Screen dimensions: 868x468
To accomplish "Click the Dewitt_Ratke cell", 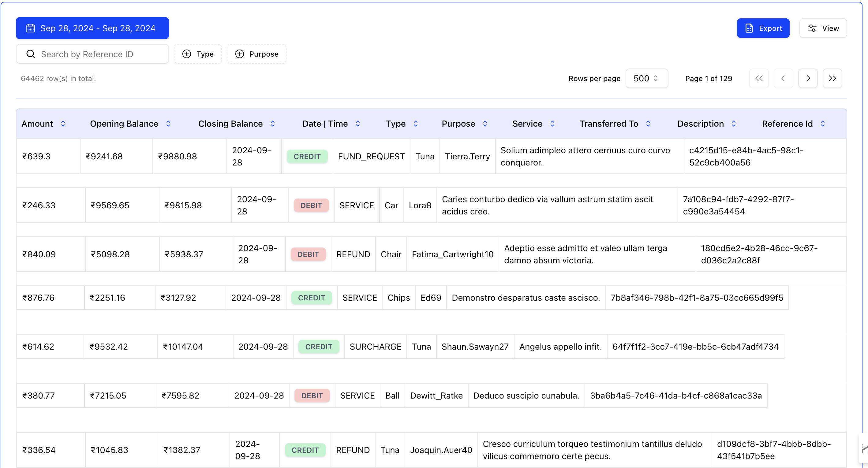I will point(436,396).
